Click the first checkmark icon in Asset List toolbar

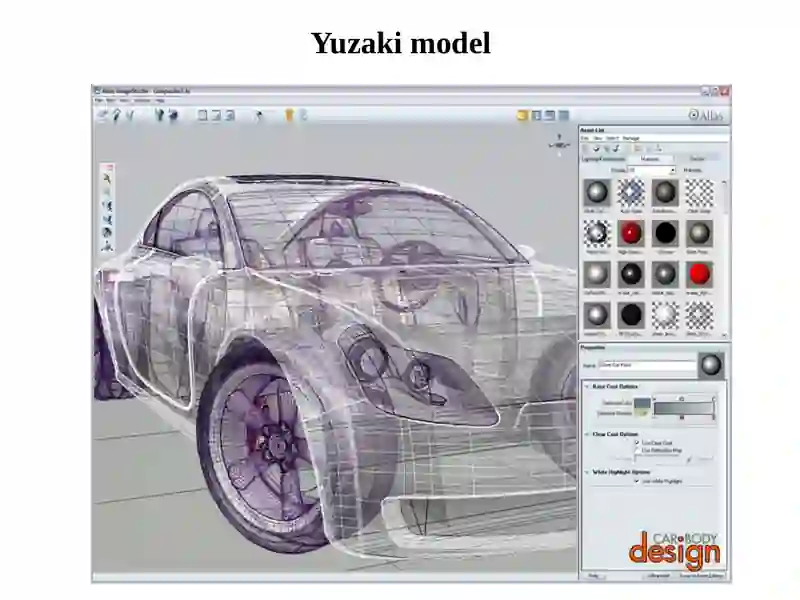tap(596, 148)
